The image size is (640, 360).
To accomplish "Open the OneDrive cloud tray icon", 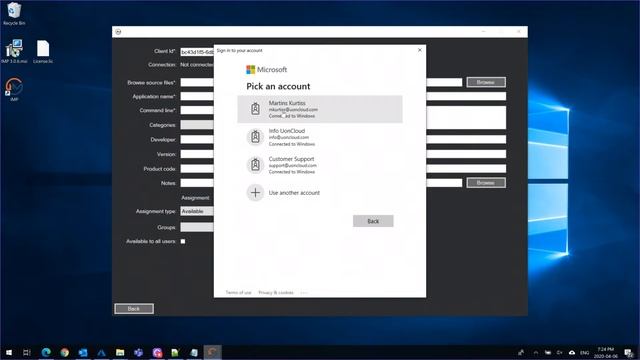I will (572, 352).
